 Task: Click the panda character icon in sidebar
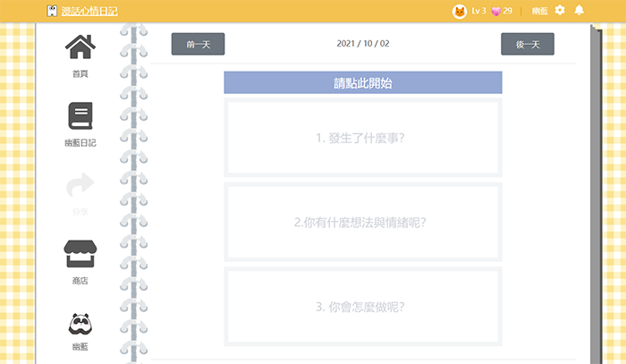80,323
